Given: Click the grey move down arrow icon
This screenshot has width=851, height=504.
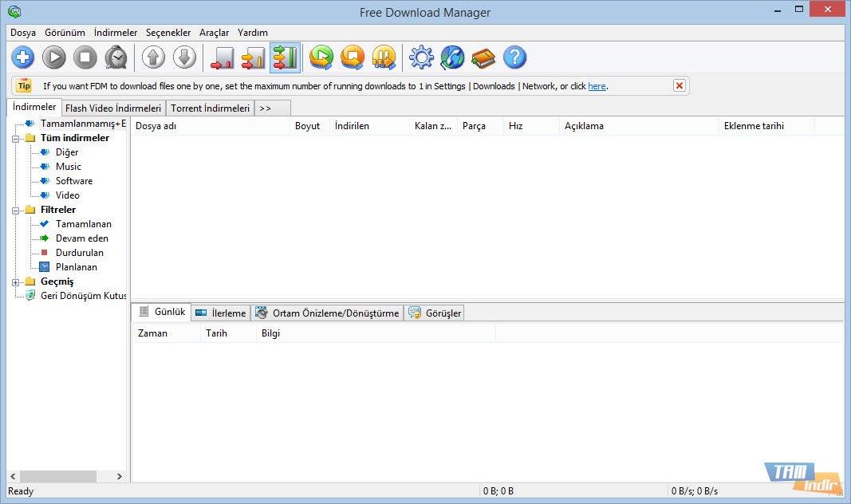Looking at the screenshot, I should coord(184,57).
